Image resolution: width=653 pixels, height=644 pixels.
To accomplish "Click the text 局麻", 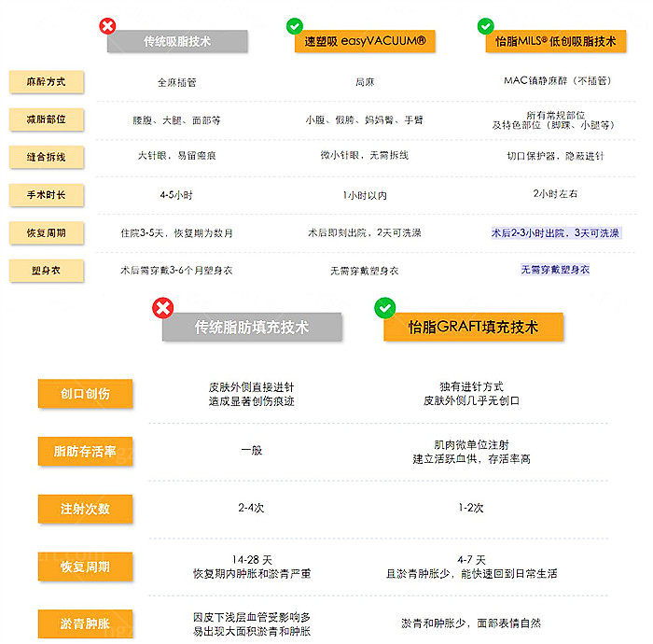I will 365,82.
